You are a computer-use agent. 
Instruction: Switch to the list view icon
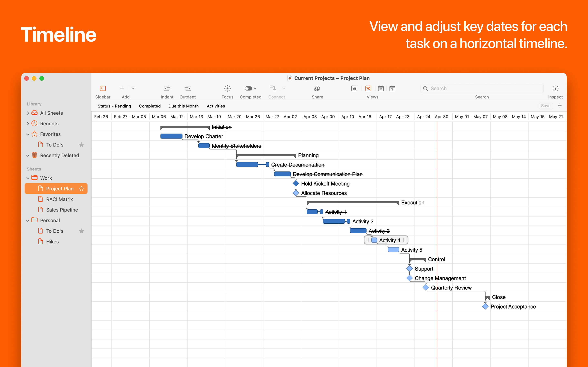coord(354,89)
